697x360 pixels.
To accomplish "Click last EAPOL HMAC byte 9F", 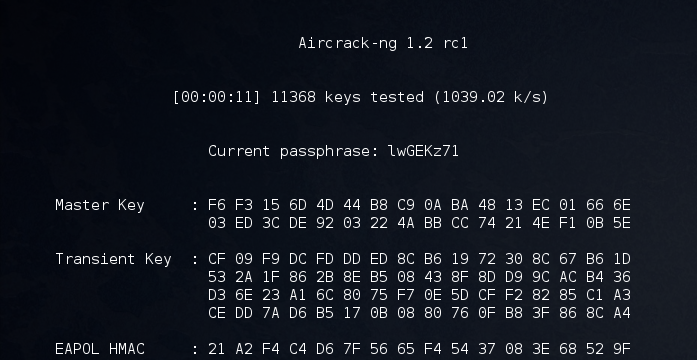I will pos(621,349).
